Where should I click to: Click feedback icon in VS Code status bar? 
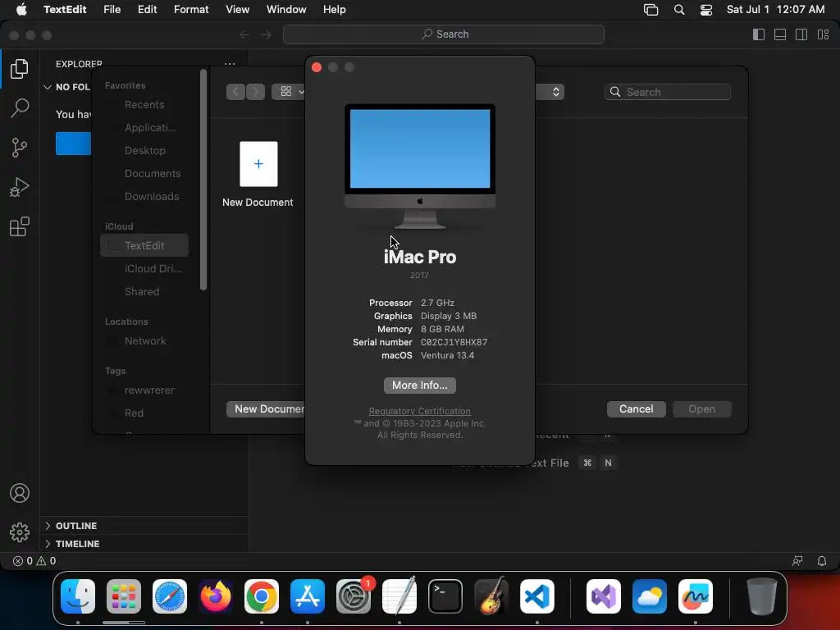coord(797,561)
